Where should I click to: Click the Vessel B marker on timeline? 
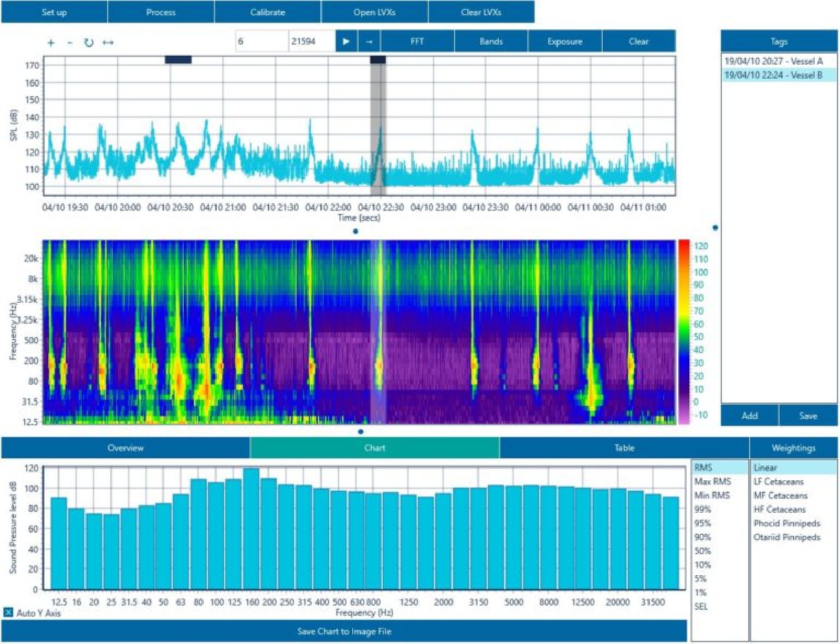pyautogui.click(x=377, y=60)
